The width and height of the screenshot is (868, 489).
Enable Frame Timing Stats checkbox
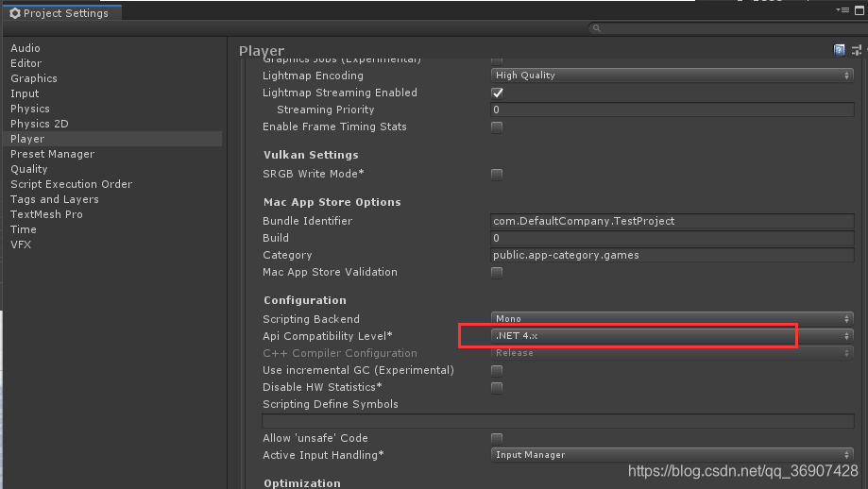click(497, 127)
